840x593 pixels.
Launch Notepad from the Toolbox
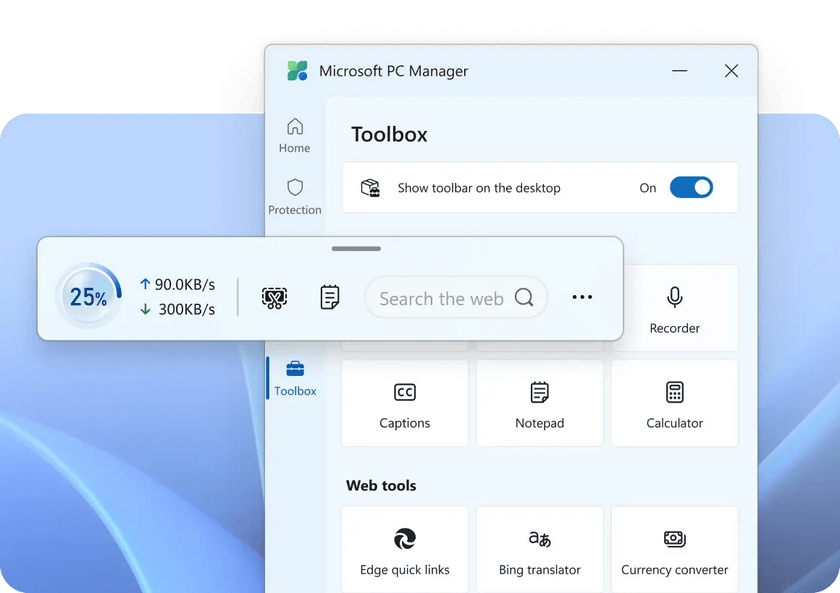tap(539, 403)
